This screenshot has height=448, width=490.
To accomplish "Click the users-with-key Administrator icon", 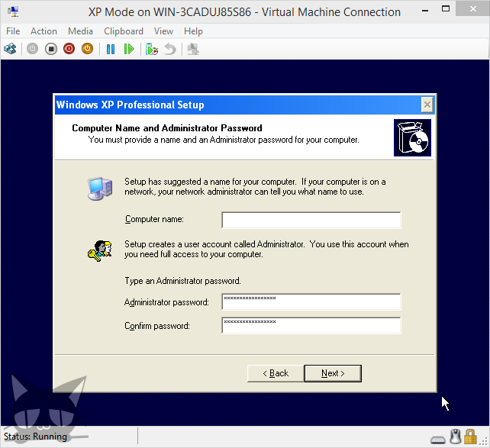I will point(100,251).
